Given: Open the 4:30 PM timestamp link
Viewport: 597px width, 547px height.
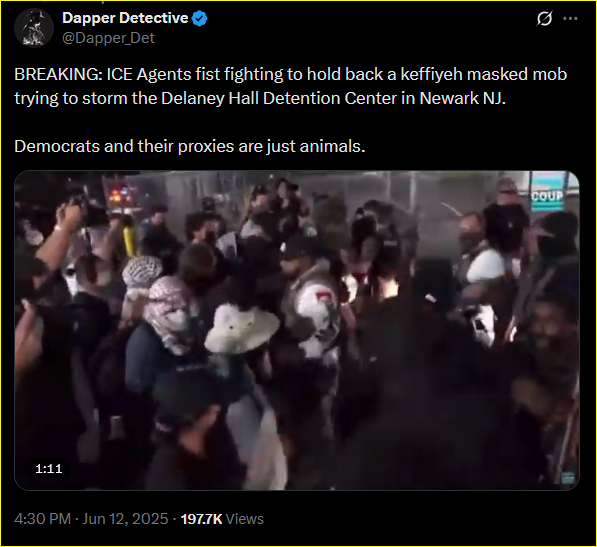Looking at the screenshot, I should coord(43,519).
